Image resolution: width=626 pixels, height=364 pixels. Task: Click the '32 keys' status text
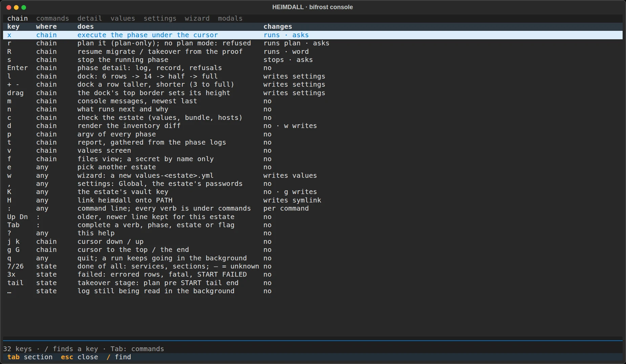pos(18,349)
